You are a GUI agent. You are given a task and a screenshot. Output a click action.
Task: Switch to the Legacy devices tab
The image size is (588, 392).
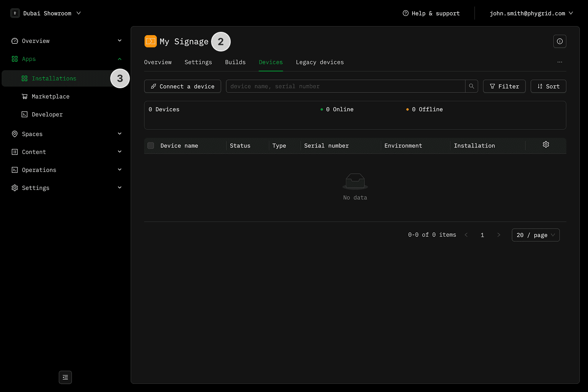click(x=319, y=62)
